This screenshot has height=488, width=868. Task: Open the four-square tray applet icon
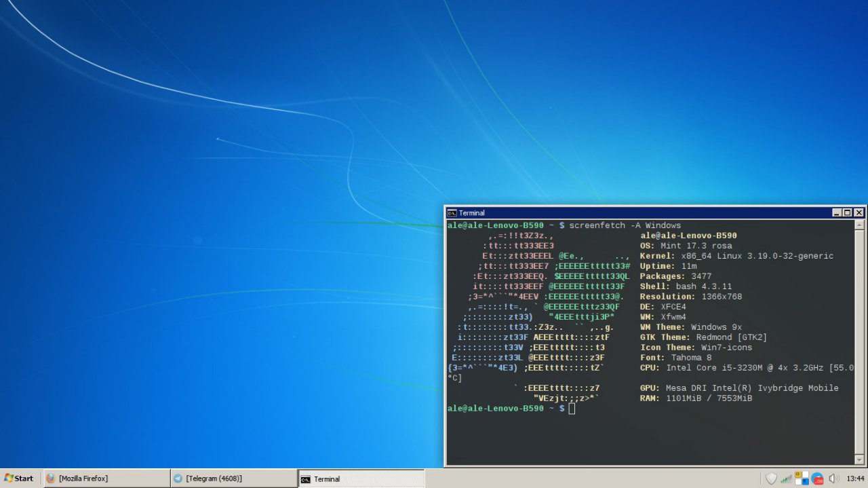coord(802,478)
